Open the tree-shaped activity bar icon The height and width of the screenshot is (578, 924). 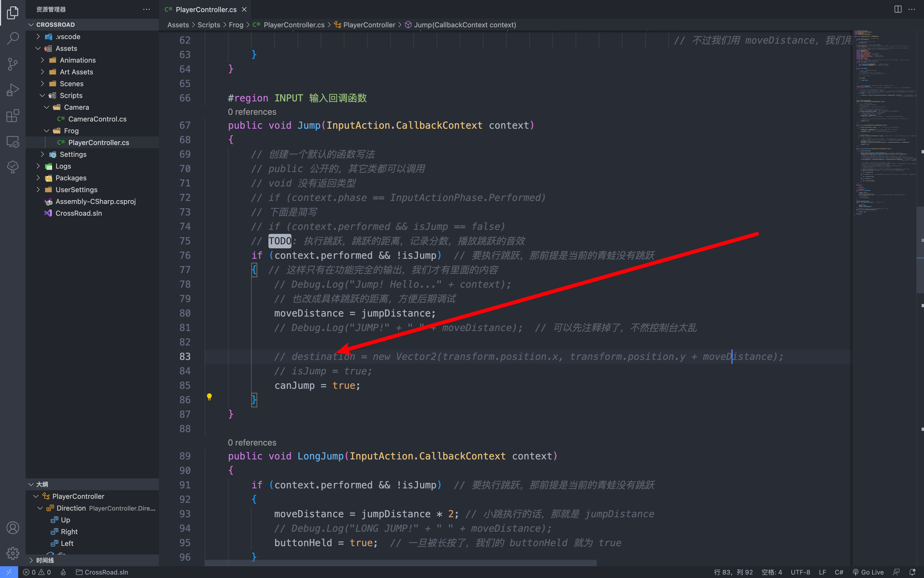coord(13,167)
